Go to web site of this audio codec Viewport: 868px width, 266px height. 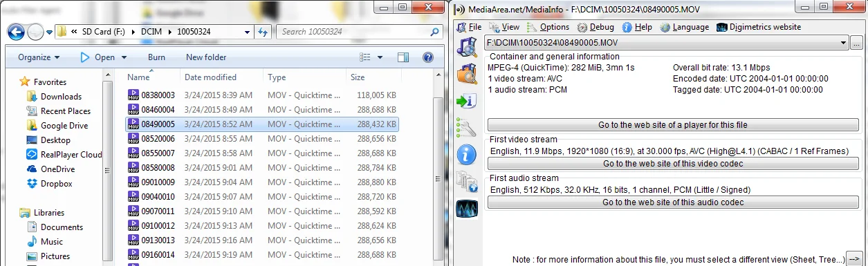coord(672,202)
